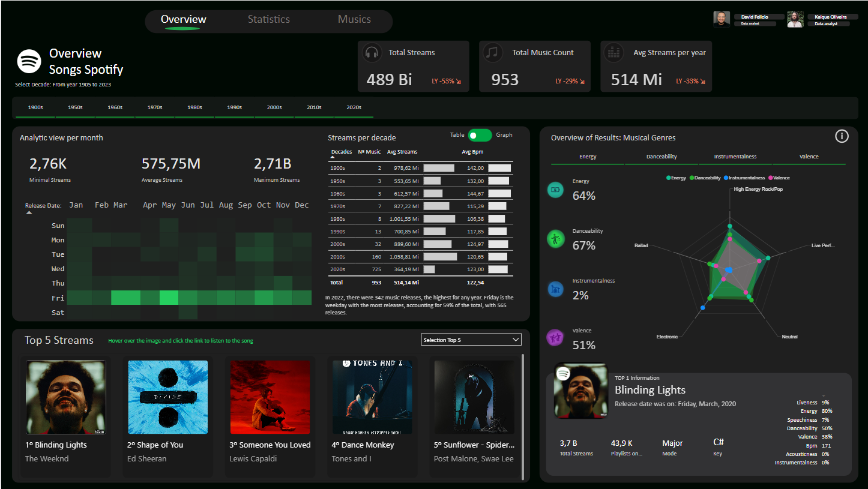Click the blue Instrumentalness drum icon

pyautogui.click(x=555, y=289)
